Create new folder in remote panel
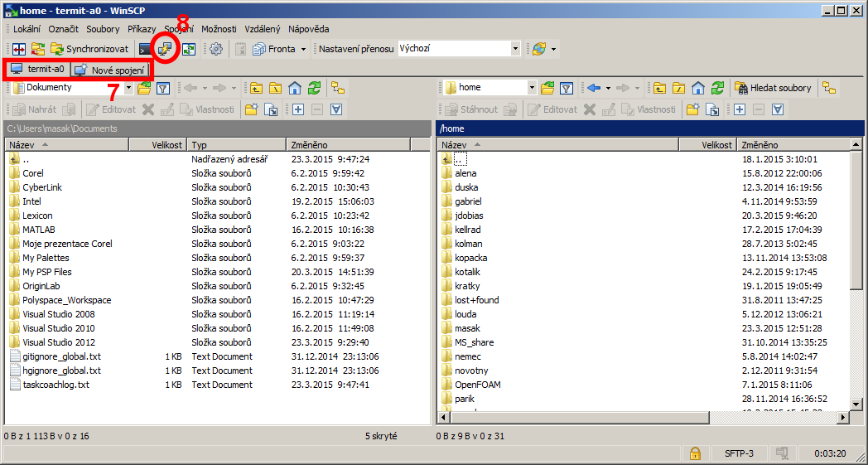This screenshot has width=868, height=465. tap(691, 109)
